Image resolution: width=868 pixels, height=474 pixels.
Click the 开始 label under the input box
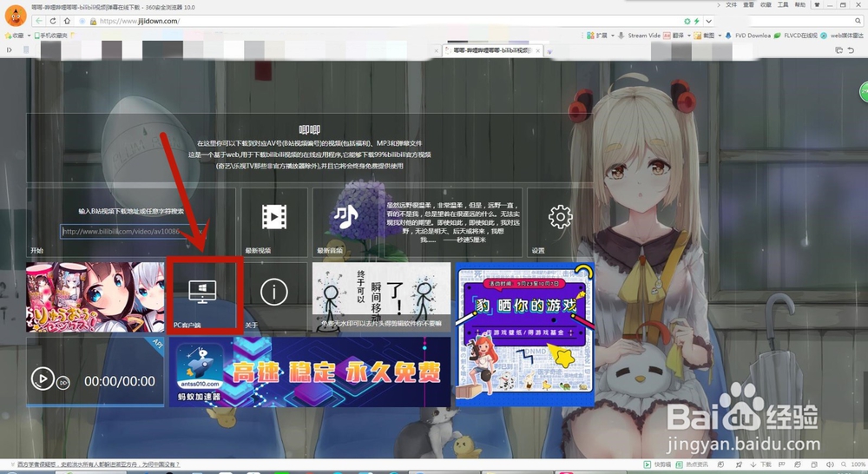[x=37, y=250]
